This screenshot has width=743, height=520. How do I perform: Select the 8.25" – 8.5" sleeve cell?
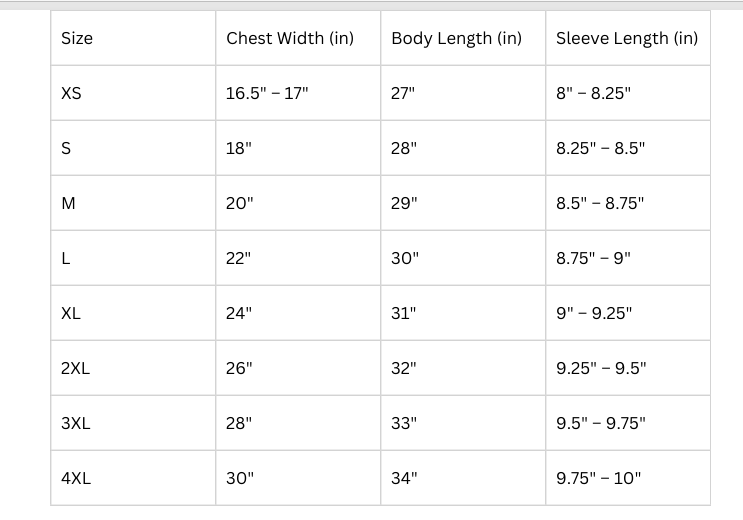628,148
